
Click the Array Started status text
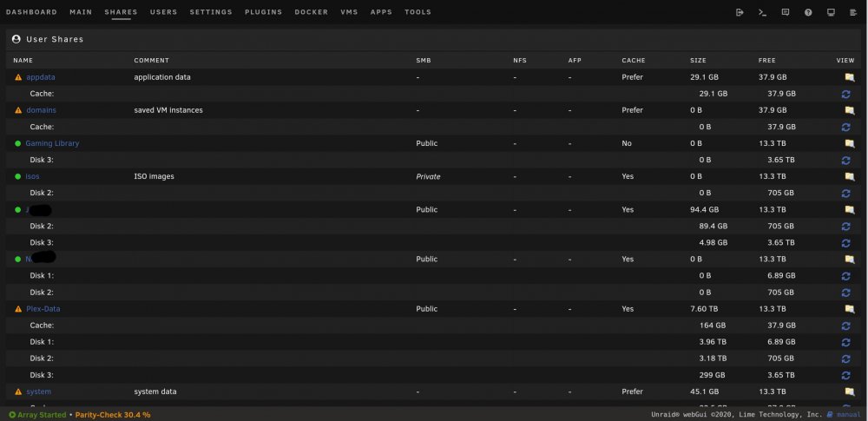pos(42,415)
